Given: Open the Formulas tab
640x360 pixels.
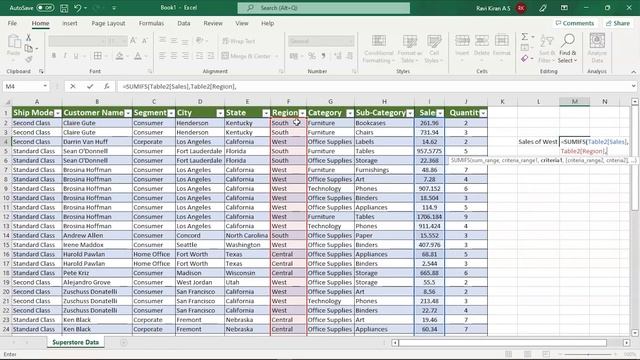Looking at the screenshot, I should coord(151,23).
